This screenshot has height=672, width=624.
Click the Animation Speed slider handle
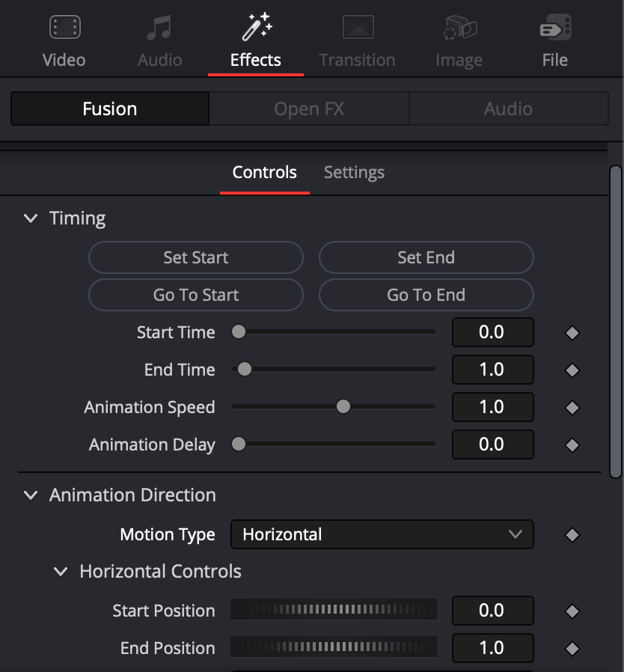coord(343,406)
